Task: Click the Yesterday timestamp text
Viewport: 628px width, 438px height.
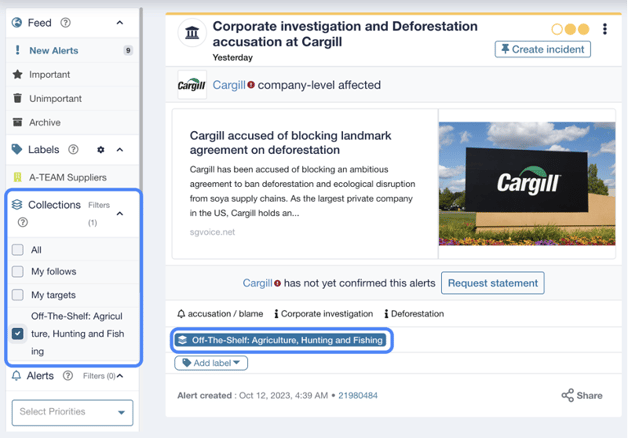Action: point(233,58)
